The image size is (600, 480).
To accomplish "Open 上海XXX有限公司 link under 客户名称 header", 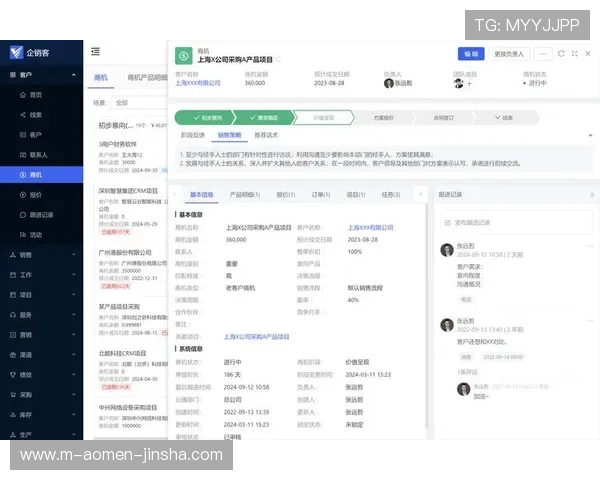I will point(198,83).
